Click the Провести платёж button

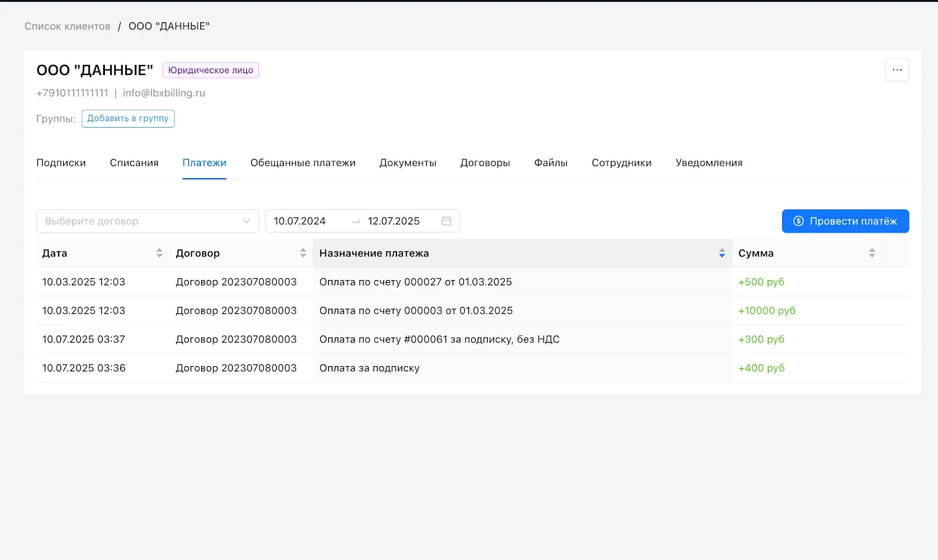tap(845, 221)
